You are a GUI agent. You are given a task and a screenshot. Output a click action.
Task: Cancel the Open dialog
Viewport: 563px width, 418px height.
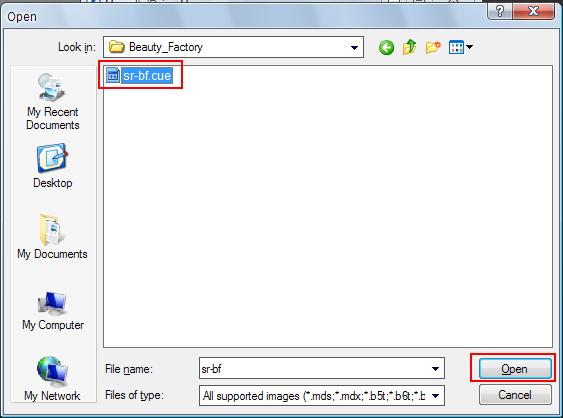(515, 395)
